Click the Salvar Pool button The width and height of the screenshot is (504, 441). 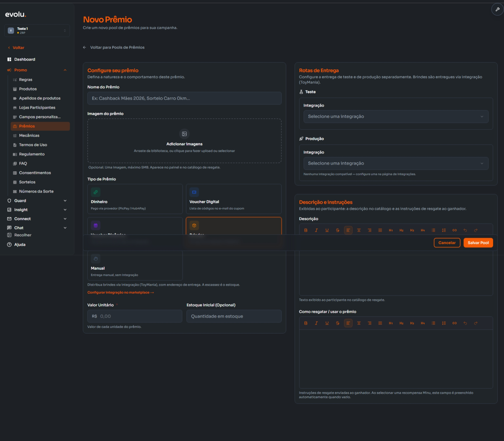click(478, 243)
